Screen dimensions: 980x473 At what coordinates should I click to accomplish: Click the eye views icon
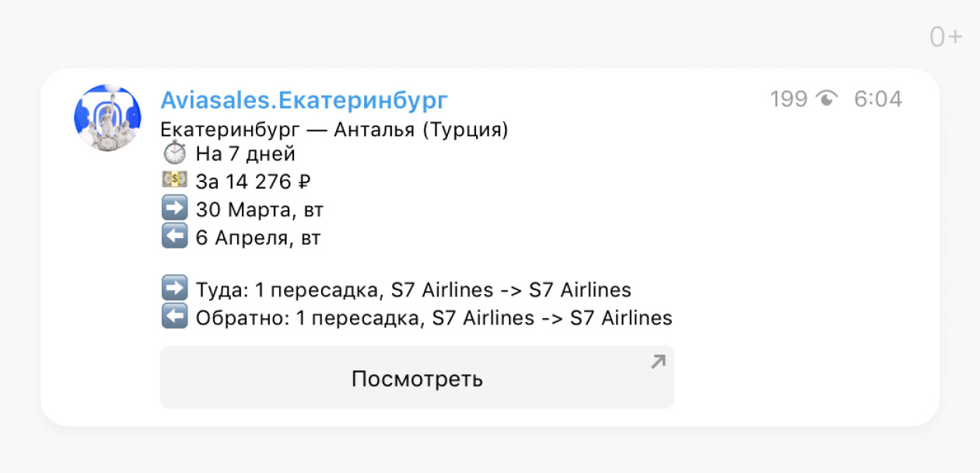click(x=828, y=100)
